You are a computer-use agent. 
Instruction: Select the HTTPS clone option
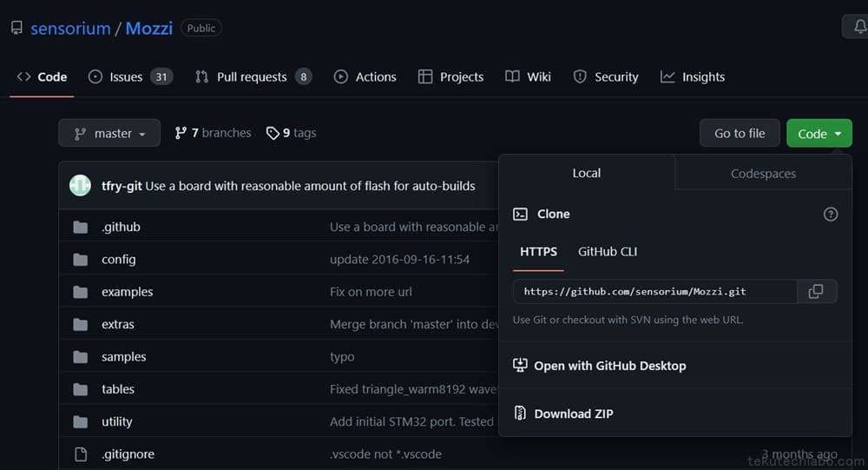[539, 252]
